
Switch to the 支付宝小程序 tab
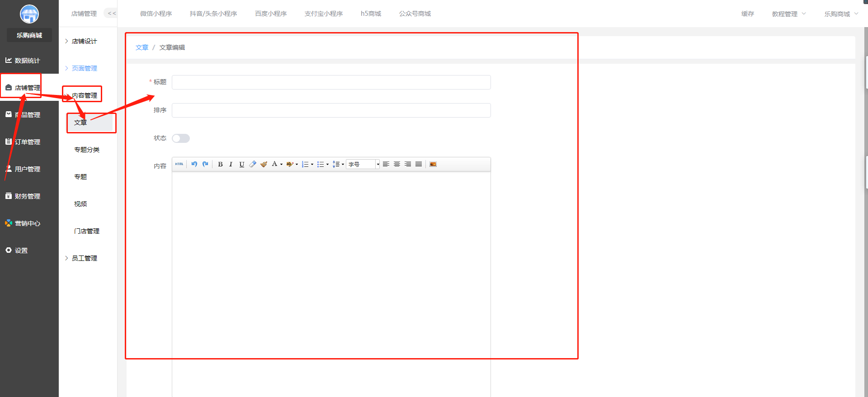pyautogui.click(x=324, y=14)
